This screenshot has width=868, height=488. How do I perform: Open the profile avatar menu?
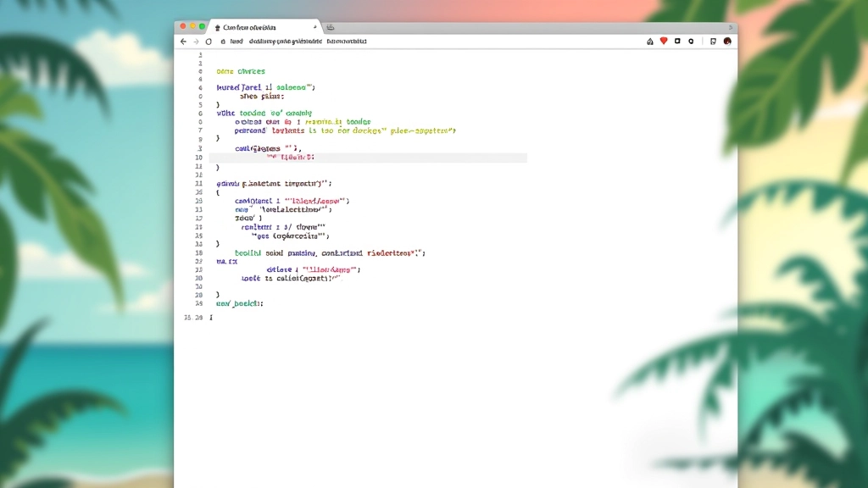point(727,41)
